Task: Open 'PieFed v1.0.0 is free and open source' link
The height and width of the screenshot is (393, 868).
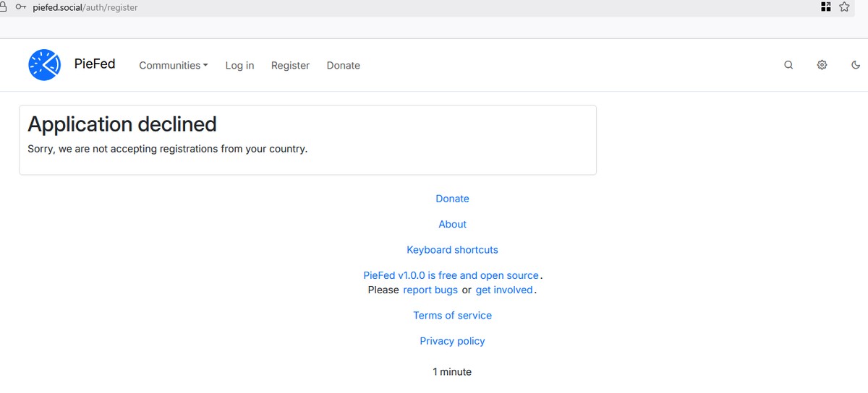Action: point(451,275)
